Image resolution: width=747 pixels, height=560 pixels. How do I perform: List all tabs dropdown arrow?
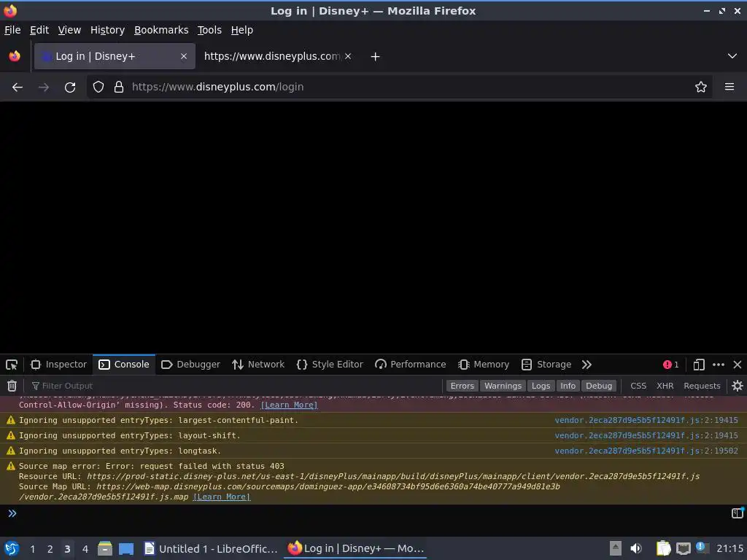point(732,56)
